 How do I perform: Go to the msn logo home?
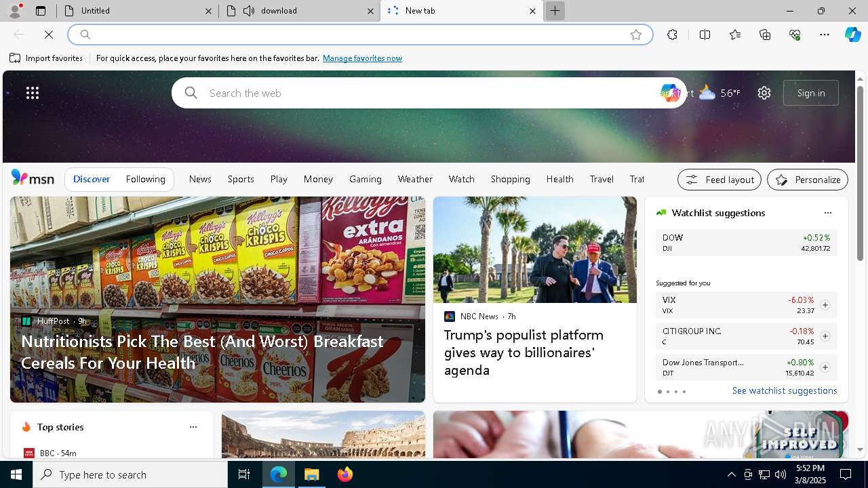[x=33, y=178]
